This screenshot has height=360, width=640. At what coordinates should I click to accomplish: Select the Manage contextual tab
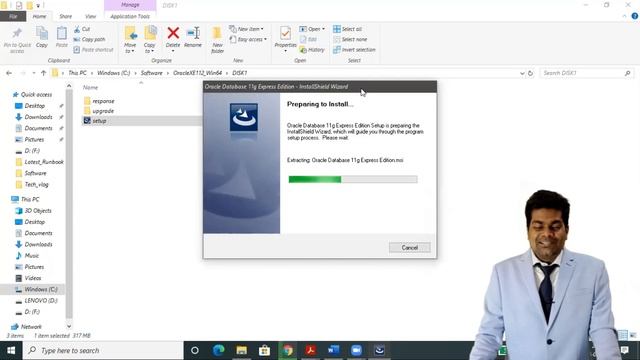click(130, 5)
